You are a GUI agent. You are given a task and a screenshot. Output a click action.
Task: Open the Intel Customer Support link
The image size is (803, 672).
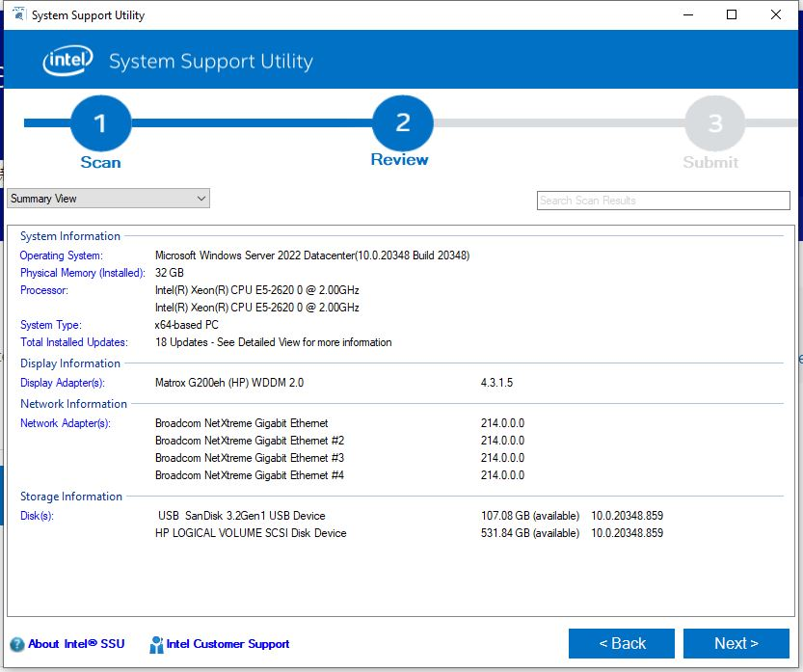[228, 644]
